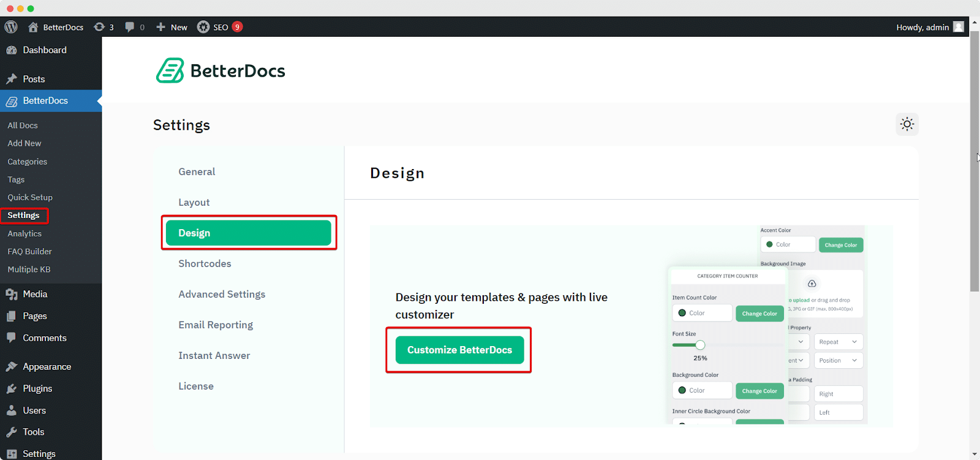Screen dimensions: 980x460
Task: Open the Advanced Settings tab
Action: coord(222,294)
